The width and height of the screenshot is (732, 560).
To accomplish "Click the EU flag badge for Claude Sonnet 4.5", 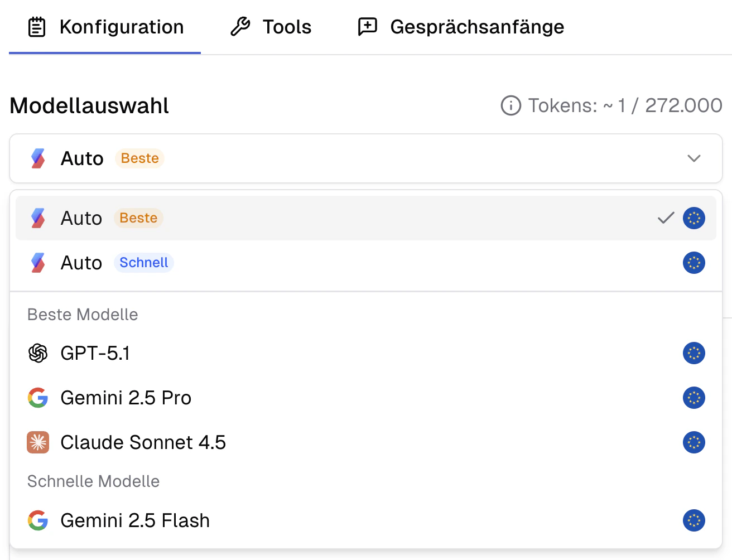I will pyautogui.click(x=694, y=442).
